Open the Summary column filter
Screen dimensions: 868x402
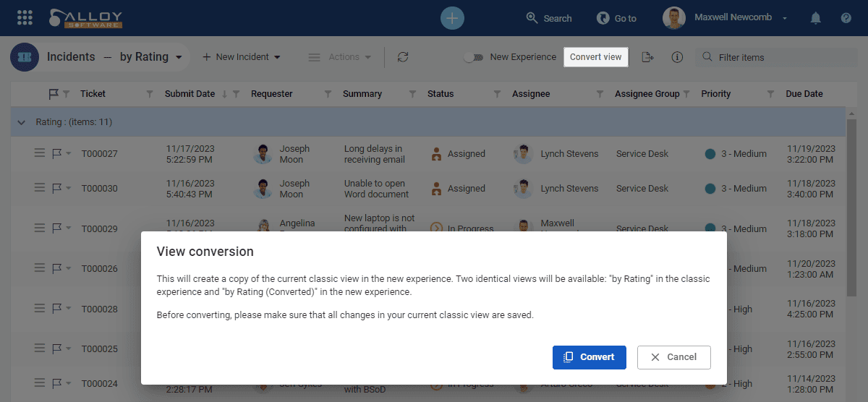pos(412,94)
